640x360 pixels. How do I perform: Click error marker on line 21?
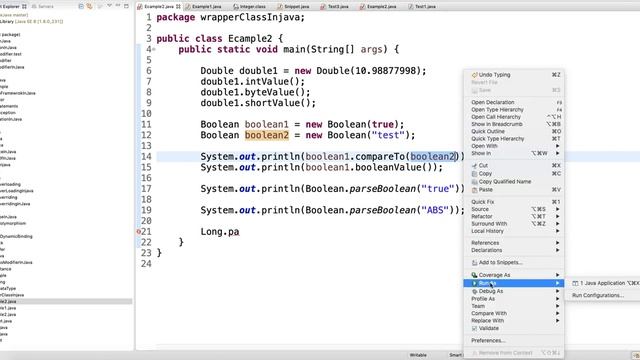pos(138,231)
